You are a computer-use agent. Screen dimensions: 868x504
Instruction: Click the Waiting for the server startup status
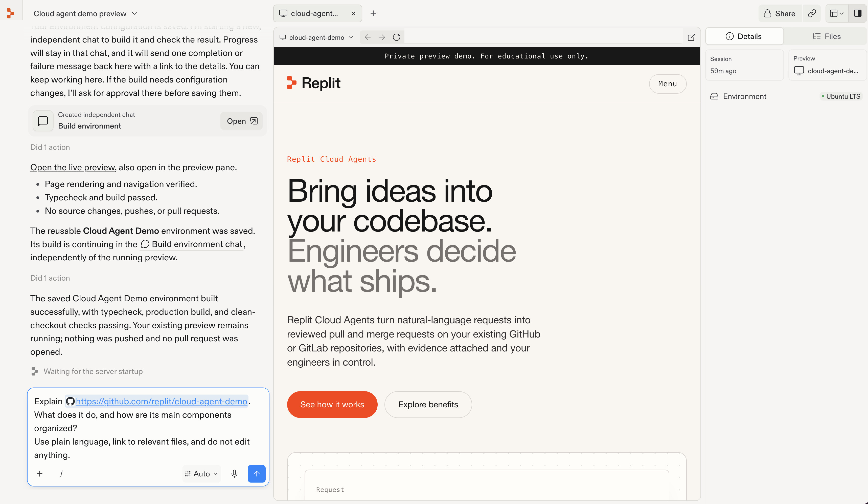[x=86, y=371]
